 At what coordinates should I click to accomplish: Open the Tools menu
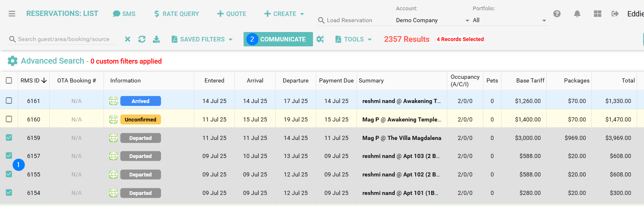(x=354, y=39)
